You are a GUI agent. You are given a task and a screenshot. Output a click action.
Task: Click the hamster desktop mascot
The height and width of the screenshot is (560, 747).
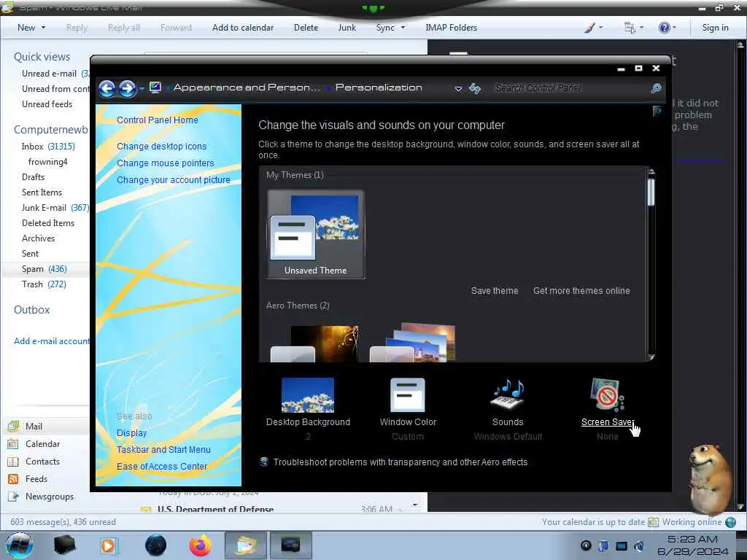tap(711, 478)
